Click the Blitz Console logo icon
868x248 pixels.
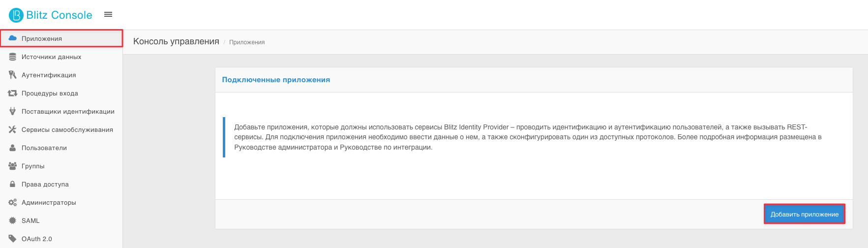pyautogui.click(x=16, y=15)
